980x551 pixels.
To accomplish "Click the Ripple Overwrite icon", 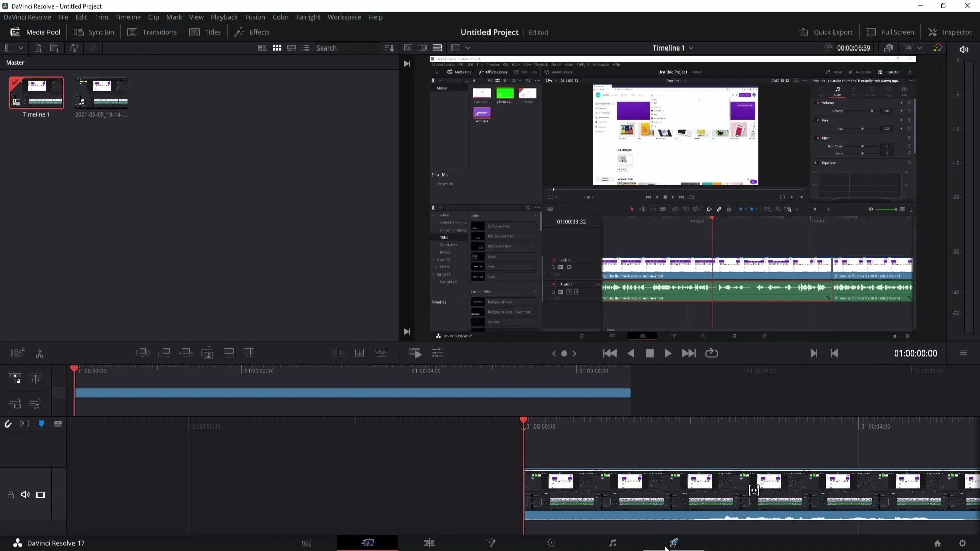I will tap(186, 353).
